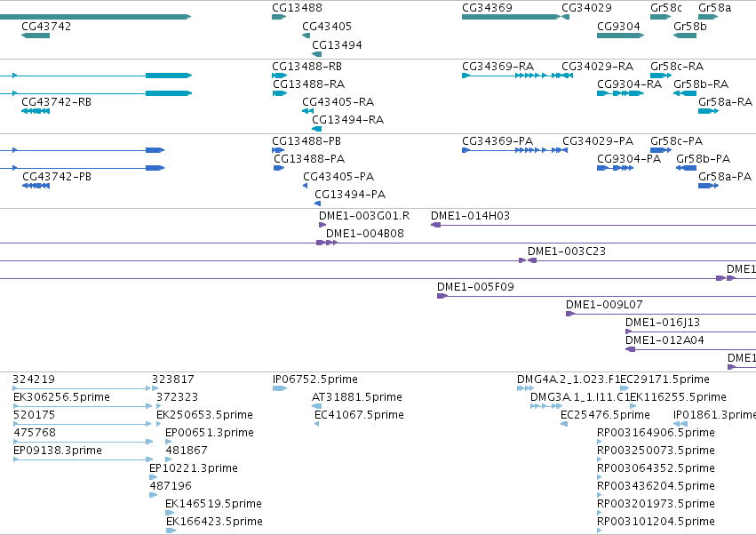Select transcript CG13488-RA
This screenshot has width=756, height=535.
(308, 84)
